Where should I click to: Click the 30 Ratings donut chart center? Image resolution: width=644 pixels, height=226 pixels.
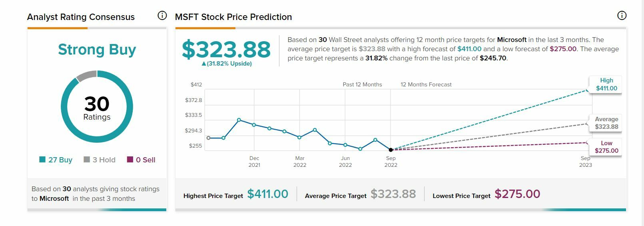point(97,107)
